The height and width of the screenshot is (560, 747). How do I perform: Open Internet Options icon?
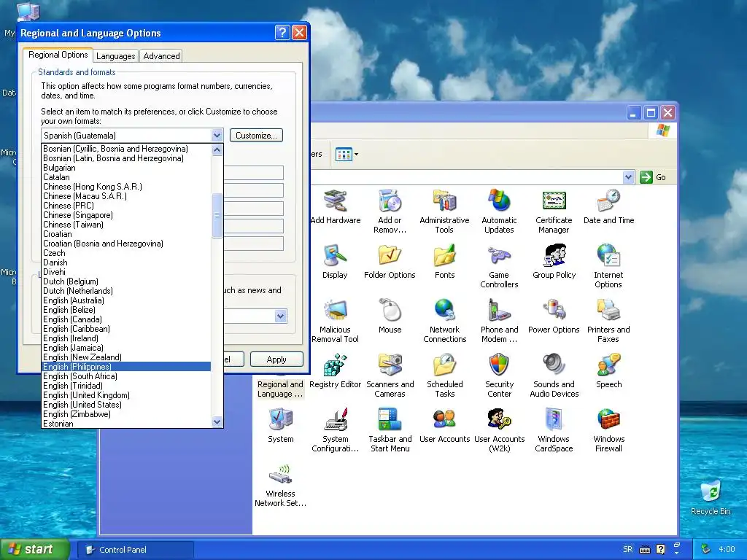[608, 265]
